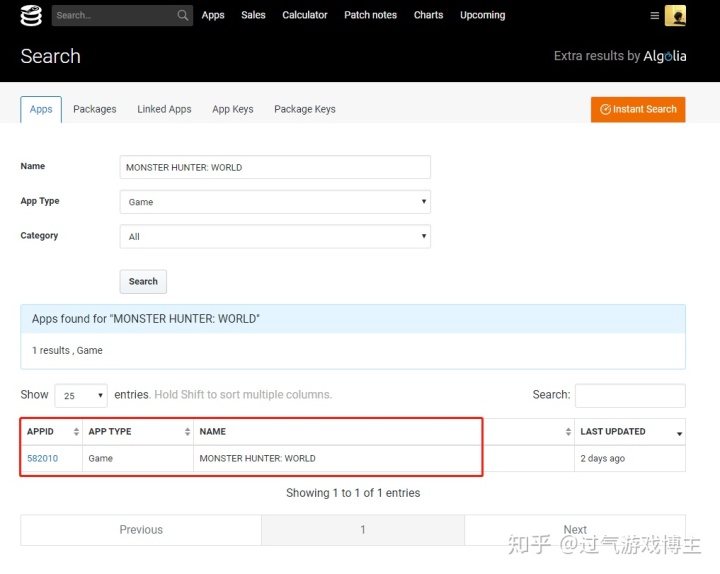Image resolution: width=720 pixels, height=574 pixels.
Task: Open Upcoming in the top navigation
Action: (x=483, y=15)
